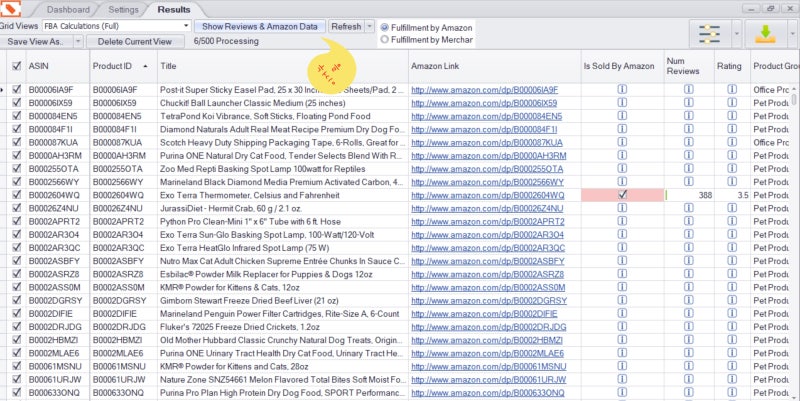Click the vertical scrollbar thumb of the grid
Image resolution: width=800 pixels, height=401 pixels.
[x=794, y=98]
